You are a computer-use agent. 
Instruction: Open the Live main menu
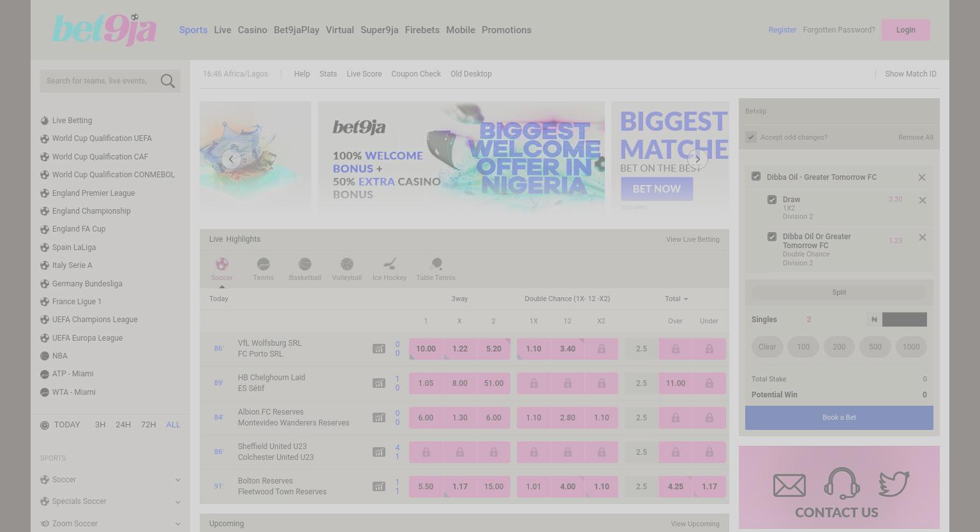[223, 30]
